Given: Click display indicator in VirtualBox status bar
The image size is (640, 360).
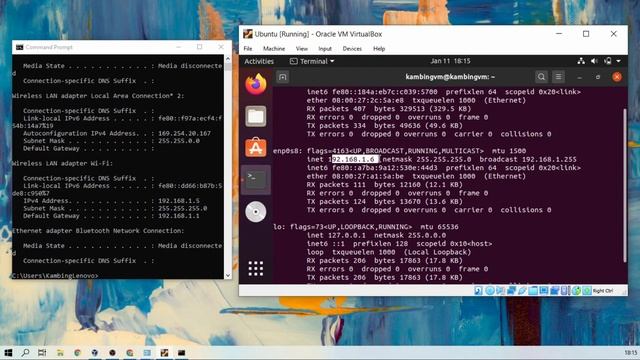Looking at the screenshot, I should coord(544,291).
